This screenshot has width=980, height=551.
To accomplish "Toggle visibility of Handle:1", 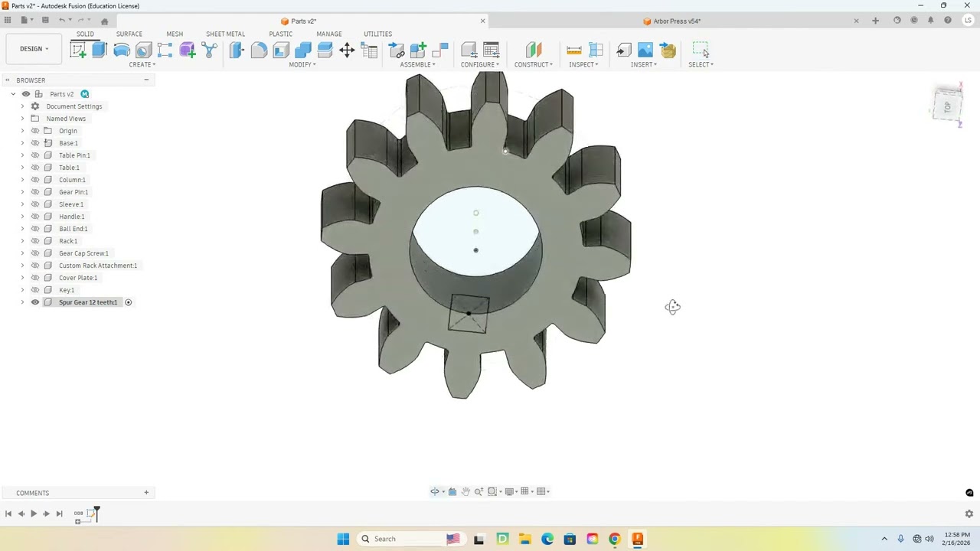I will pyautogui.click(x=35, y=217).
